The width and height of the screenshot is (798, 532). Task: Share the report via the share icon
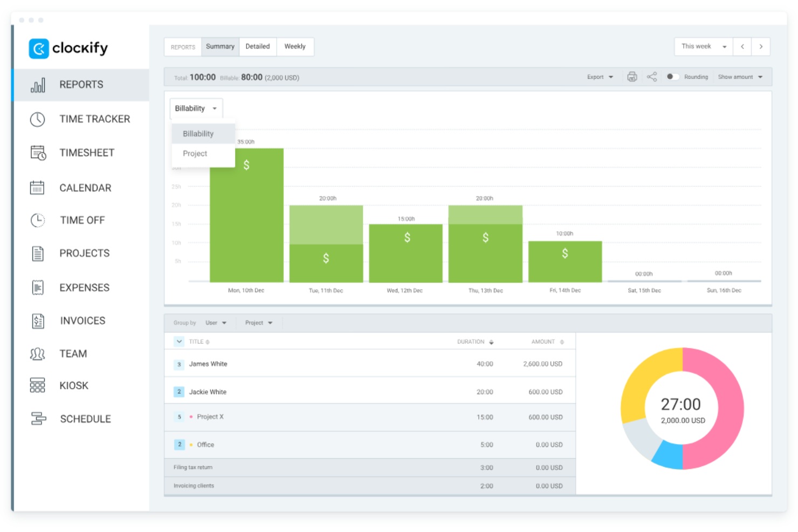(652, 77)
